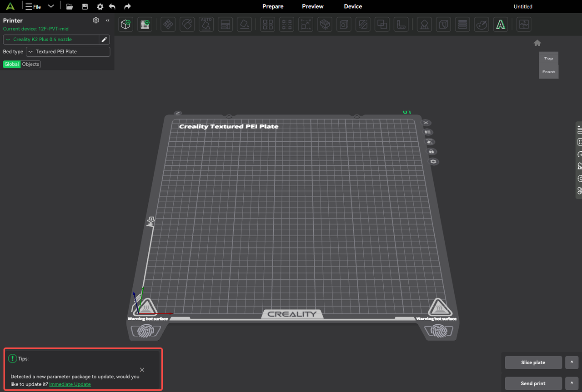
Task: Dismiss the Tips notification
Action: point(142,370)
